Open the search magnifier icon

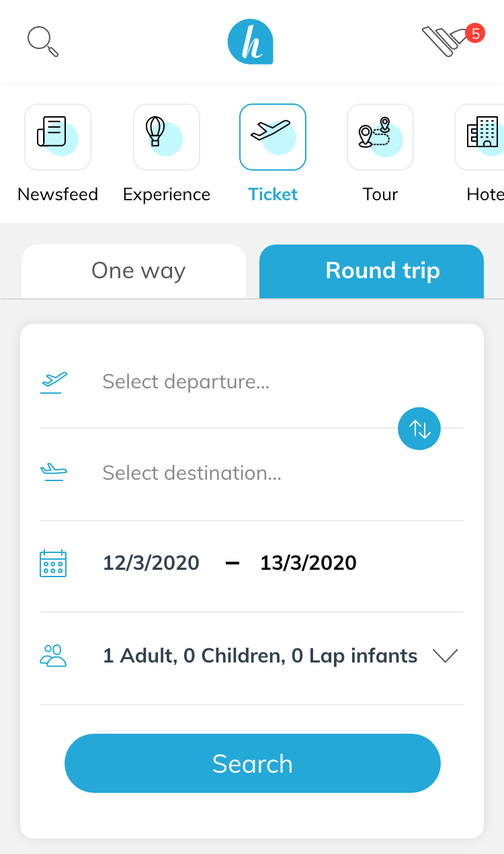tap(43, 42)
